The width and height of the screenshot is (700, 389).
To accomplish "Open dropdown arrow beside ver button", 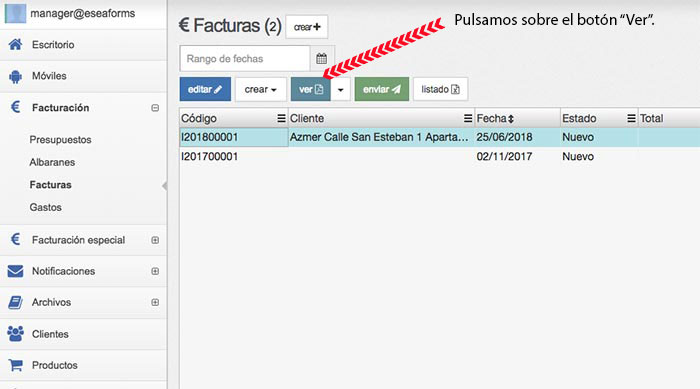I will click(341, 89).
